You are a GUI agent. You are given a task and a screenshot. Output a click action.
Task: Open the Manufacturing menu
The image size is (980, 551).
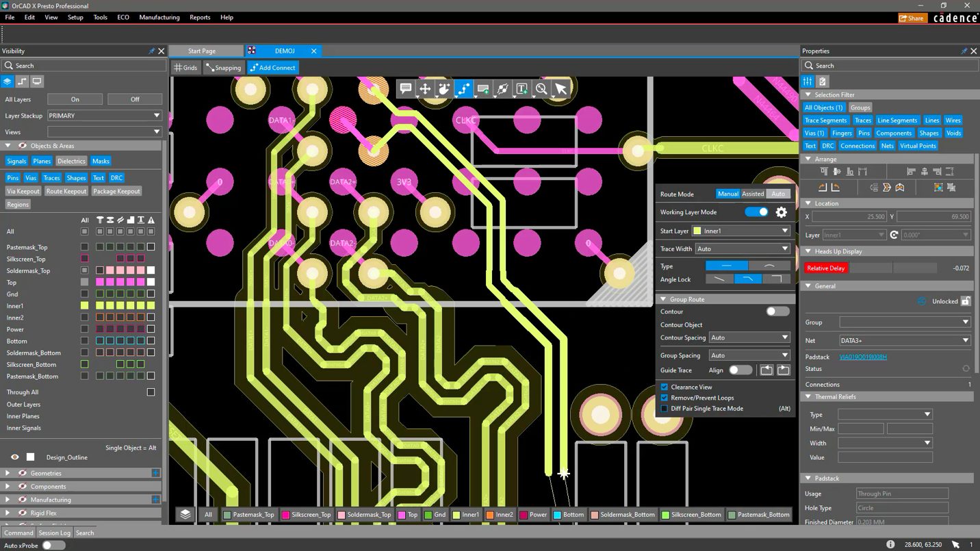coord(159,17)
